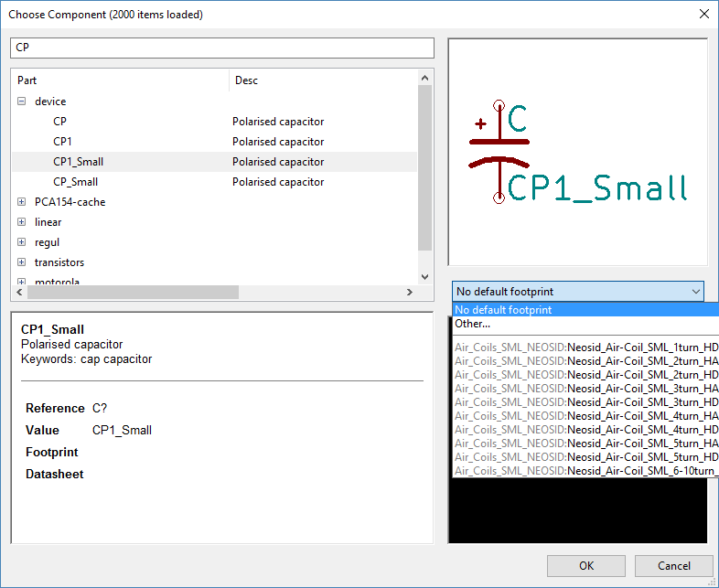Expand the PCA154-cache library

(21, 202)
